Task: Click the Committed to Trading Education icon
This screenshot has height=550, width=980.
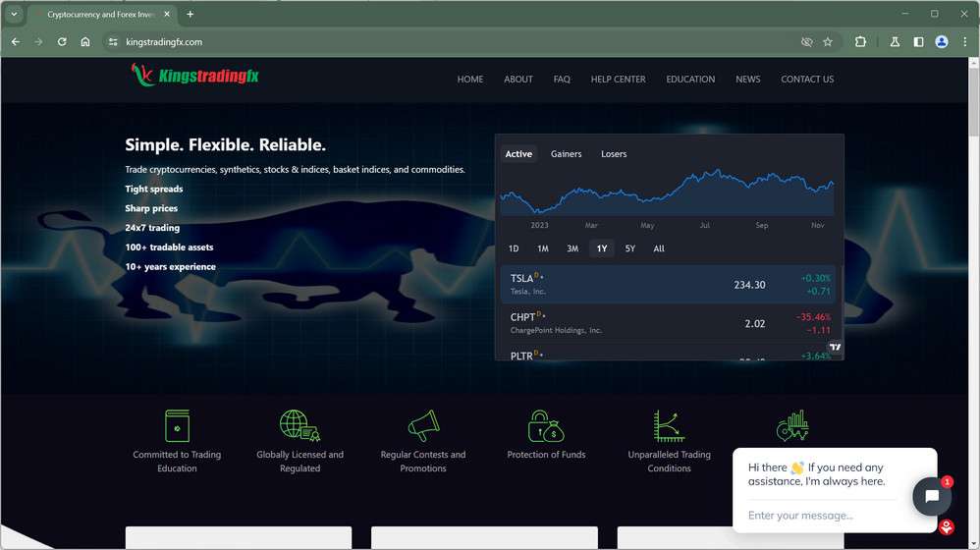Action: [177, 425]
